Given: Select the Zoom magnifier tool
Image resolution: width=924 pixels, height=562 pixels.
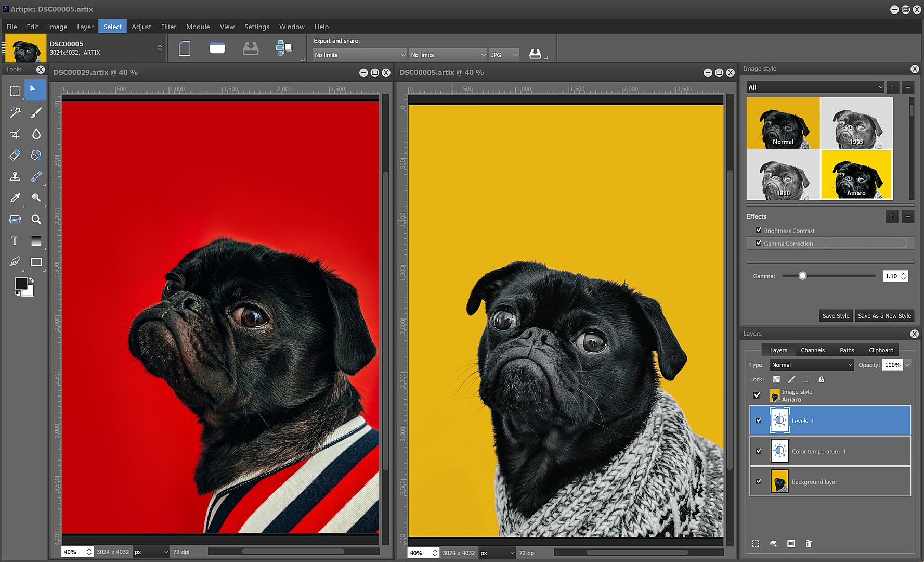Looking at the screenshot, I should click(36, 220).
